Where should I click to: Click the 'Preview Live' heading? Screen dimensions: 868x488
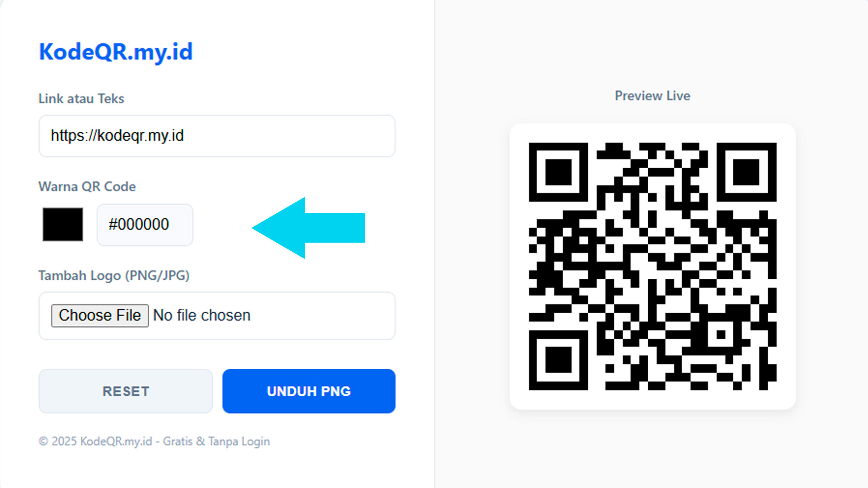(652, 96)
